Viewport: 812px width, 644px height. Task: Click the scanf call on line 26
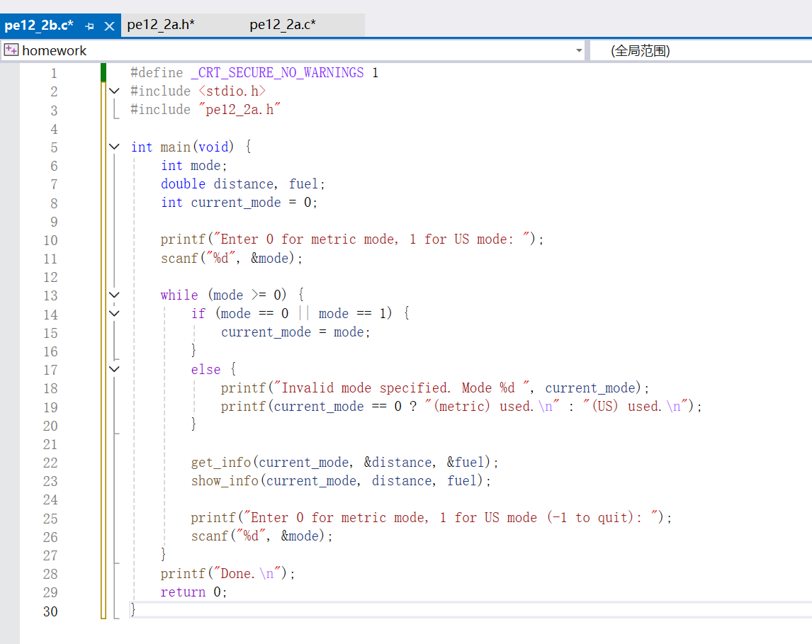[261, 536]
